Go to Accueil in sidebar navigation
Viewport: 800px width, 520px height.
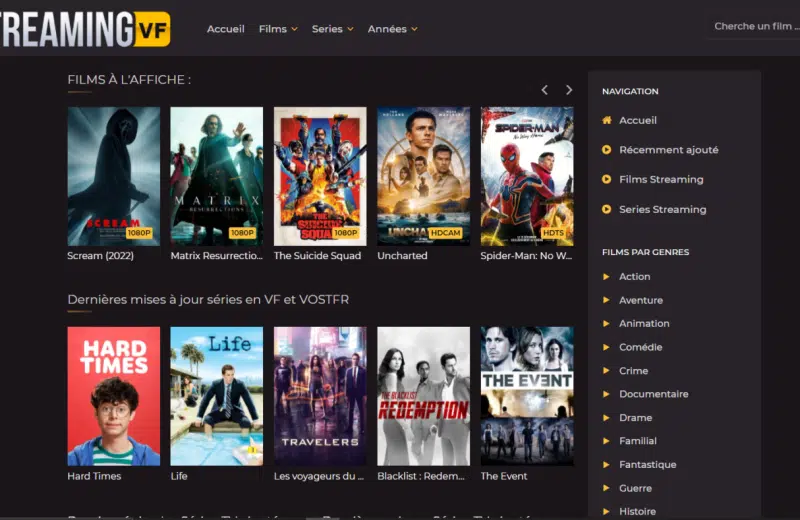point(638,120)
